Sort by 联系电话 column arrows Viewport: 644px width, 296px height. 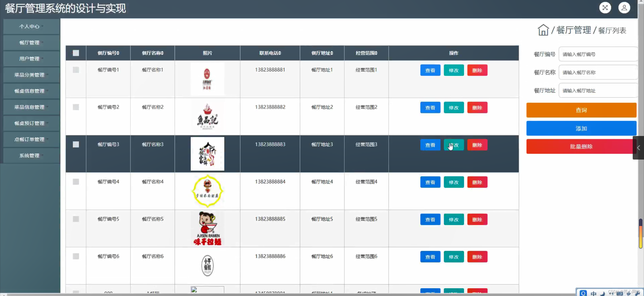click(x=280, y=53)
